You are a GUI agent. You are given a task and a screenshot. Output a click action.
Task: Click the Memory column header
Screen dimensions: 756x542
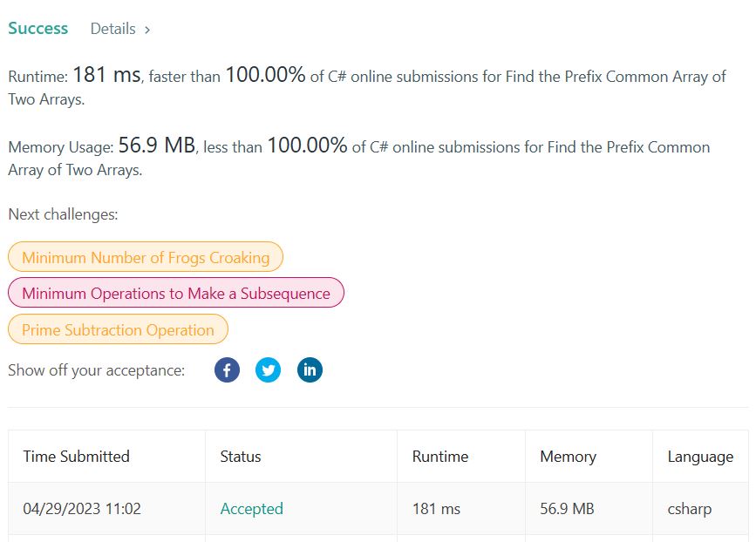click(568, 457)
